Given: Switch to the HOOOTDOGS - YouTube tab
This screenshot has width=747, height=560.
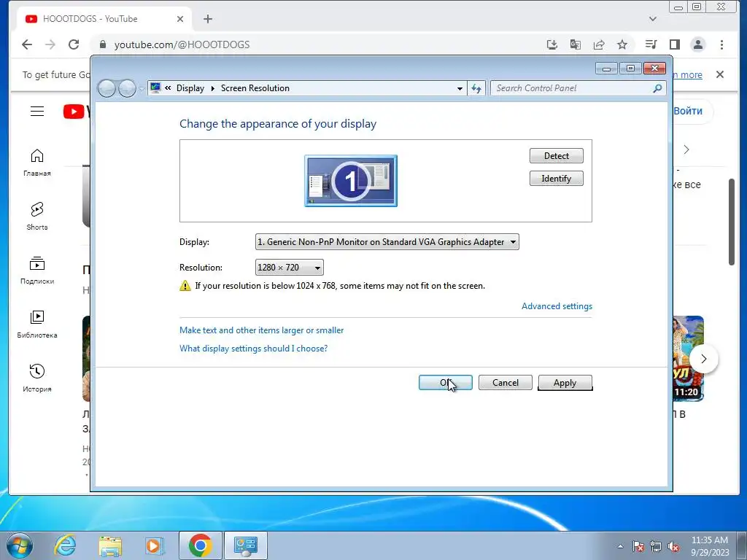Looking at the screenshot, I should (x=102, y=19).
